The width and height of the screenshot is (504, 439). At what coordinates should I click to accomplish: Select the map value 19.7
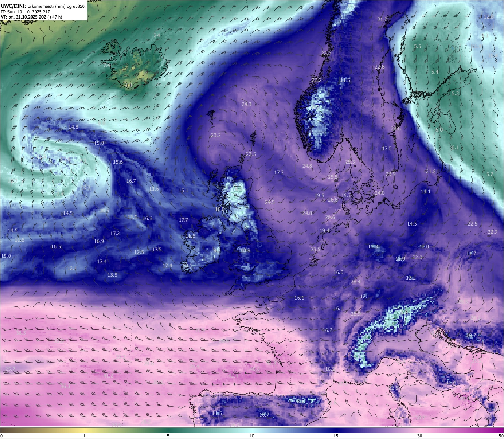346,196
